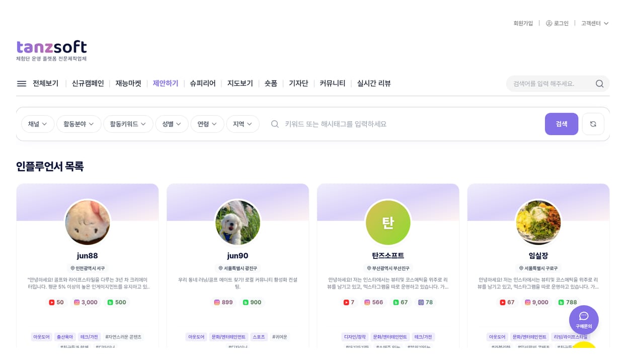Click jun88's blog icon showing 500
The width and height of the screenshot is (626, 364).
click(110, 302)
